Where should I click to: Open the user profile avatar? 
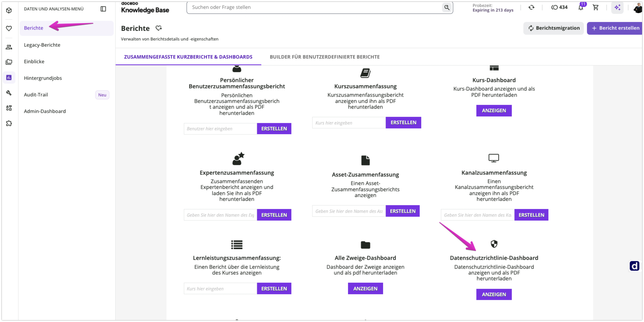[x=638, y=8]
